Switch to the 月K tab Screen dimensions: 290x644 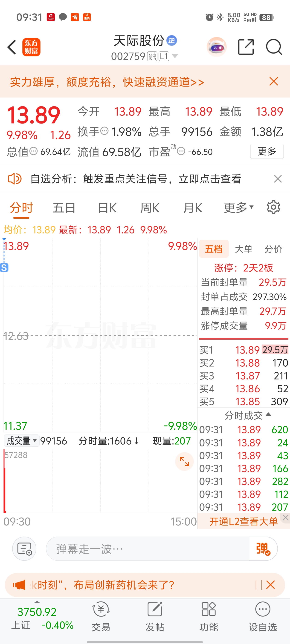(192, 208)
